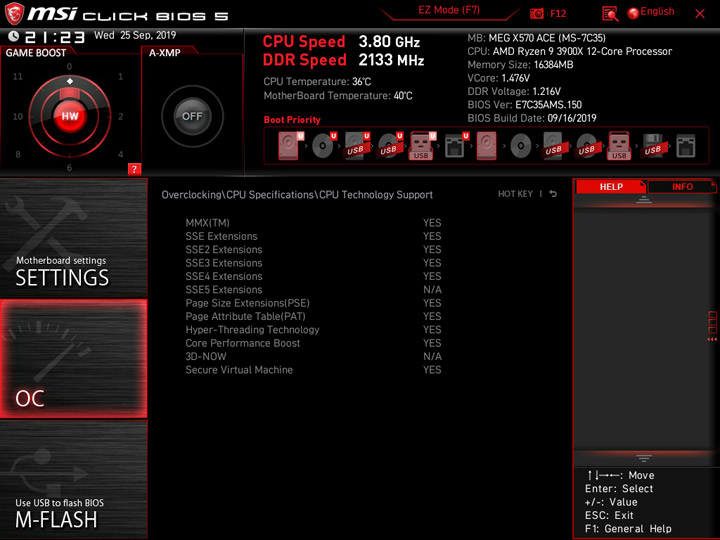Click the Game Boost question mark help icon
Screen dimensions: 720x540
[x=134, y=169]
